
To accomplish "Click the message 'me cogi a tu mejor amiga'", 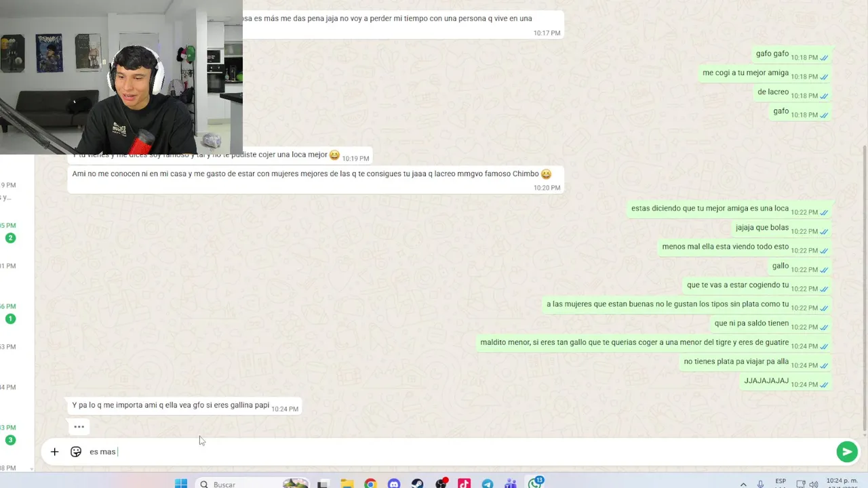I will pyautogui.click(x=765, y=73).
